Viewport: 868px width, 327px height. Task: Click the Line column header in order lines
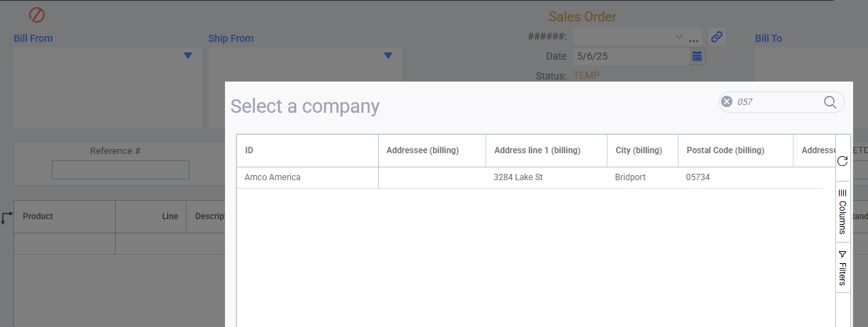150,216
